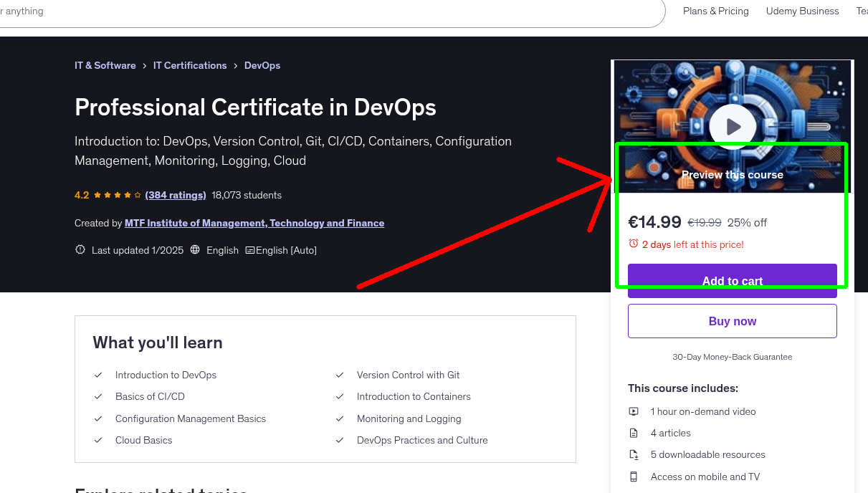Click the mobile and TV access icon
868x493 pixels.
[x=633, y=477]
